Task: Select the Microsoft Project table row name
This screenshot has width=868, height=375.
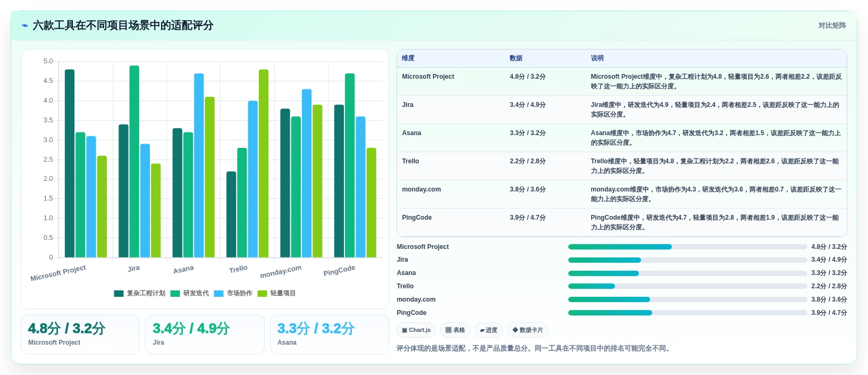Action: tap(428, 77)
